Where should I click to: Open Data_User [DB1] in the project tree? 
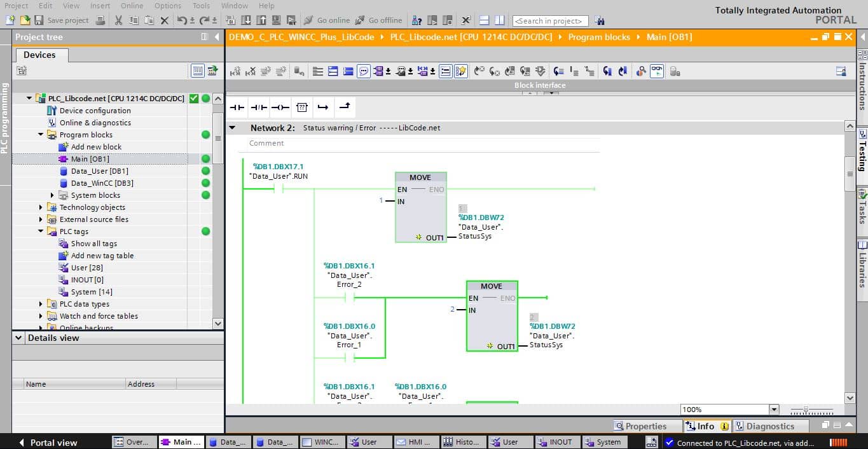tap(99, 171)
